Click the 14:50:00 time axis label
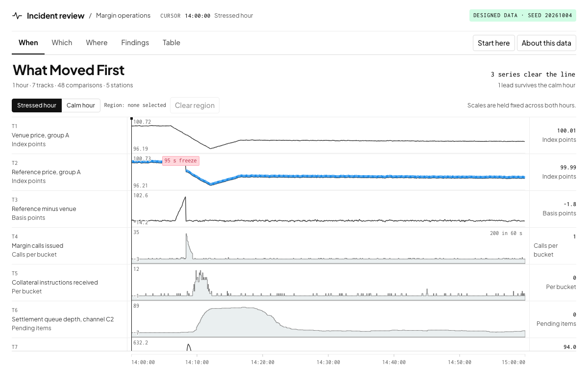The height and width of the screenshot is (368, 588). tap(460, 362)
